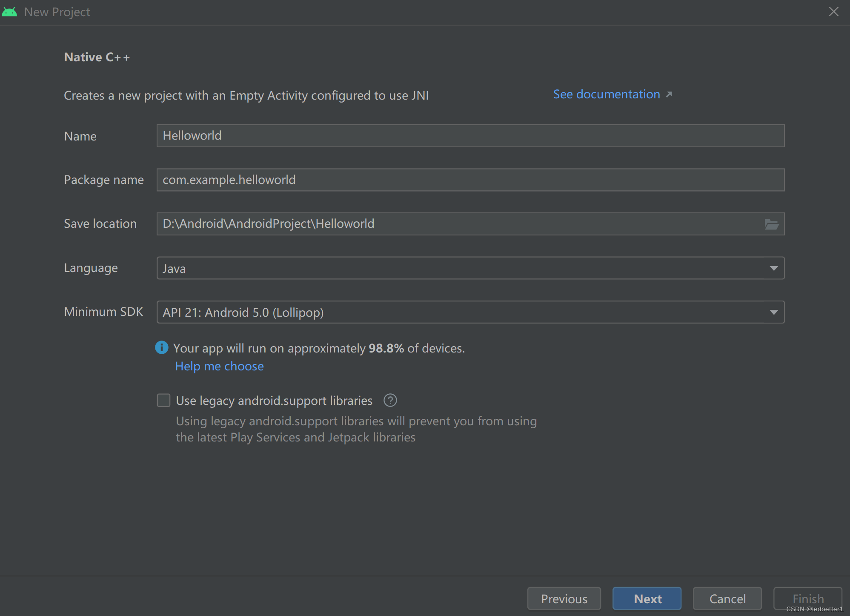Proceed with the Next button
The width and height of the screenshot is (850, 616).
pos(647,599)
